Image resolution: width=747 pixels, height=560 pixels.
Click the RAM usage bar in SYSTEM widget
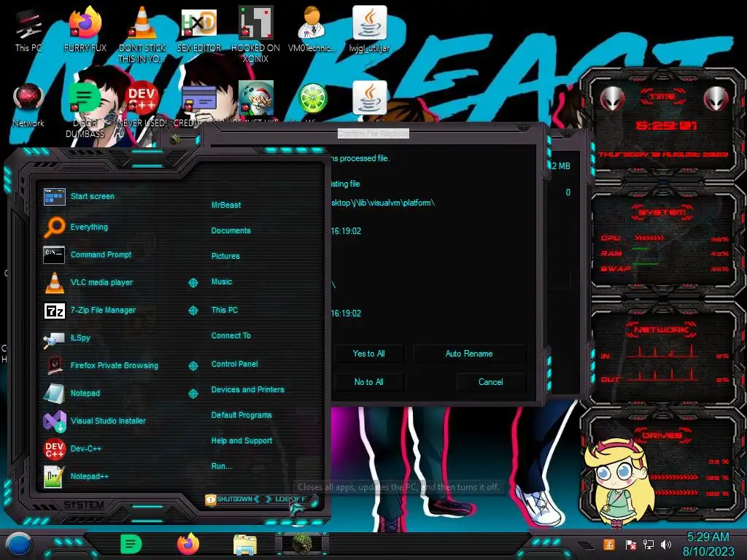640,249
